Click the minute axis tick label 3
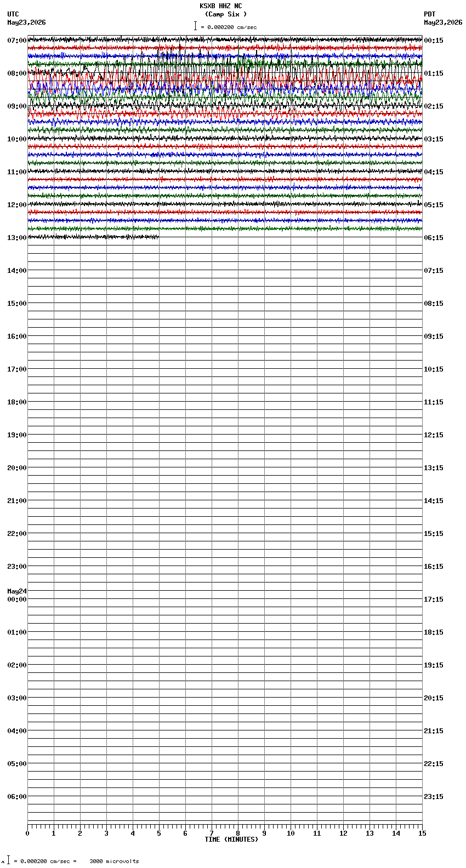The height and width of the screenshot is (868, 466). [106, 833]
